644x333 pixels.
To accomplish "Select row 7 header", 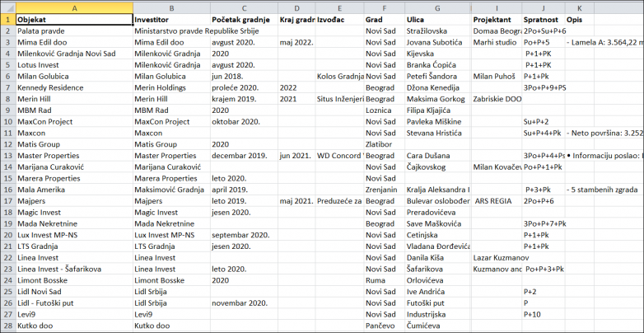I will pos(7,87).
